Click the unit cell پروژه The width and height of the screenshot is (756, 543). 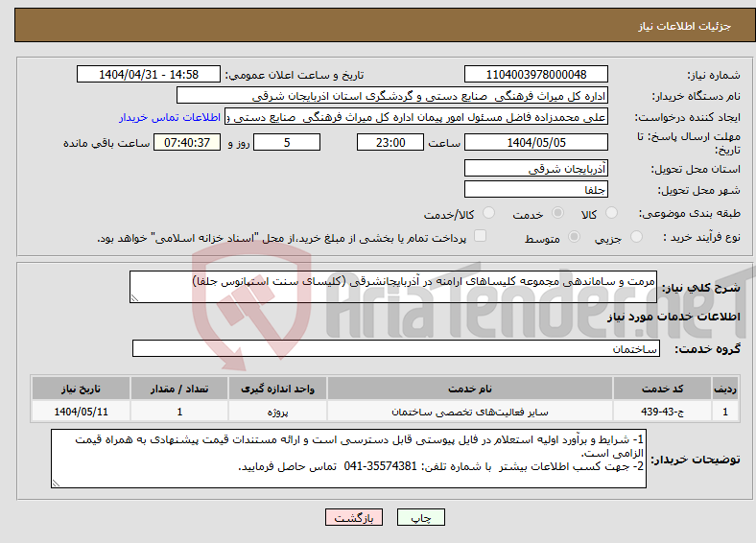[x=277, y=412]
